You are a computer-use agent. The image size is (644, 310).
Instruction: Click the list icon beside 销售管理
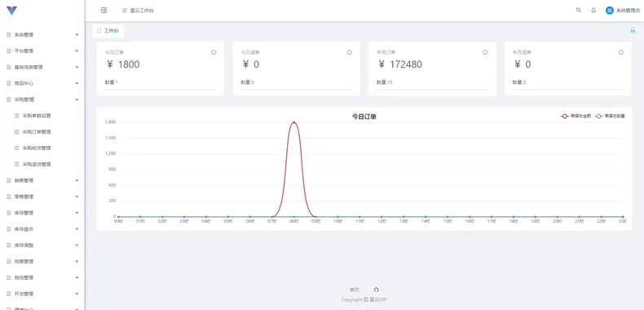click(9, 180)
